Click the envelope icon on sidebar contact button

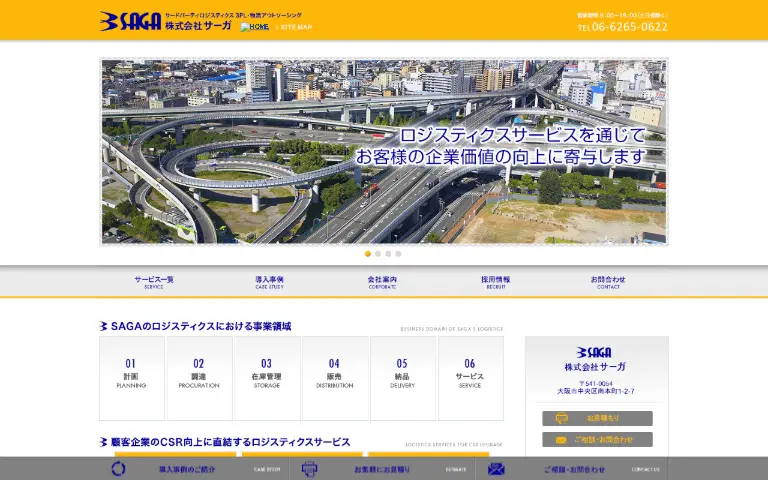pos(561,440)
